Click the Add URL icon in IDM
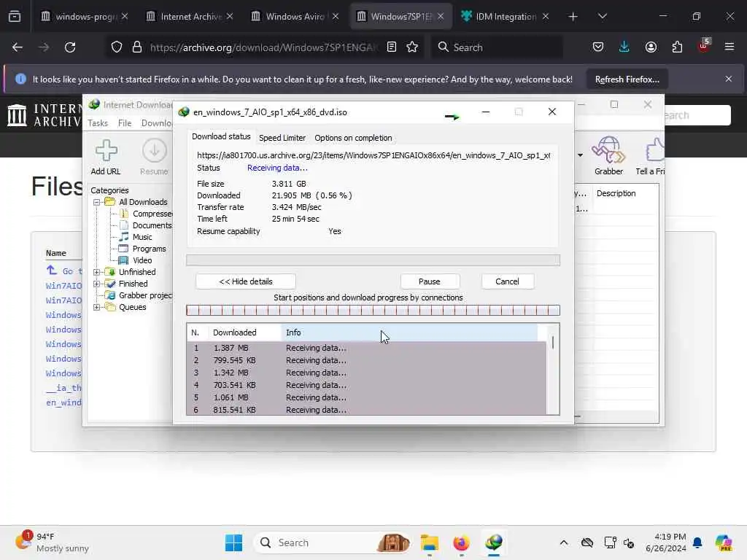The height and width of the screenshot is (560, 747). 106,157
